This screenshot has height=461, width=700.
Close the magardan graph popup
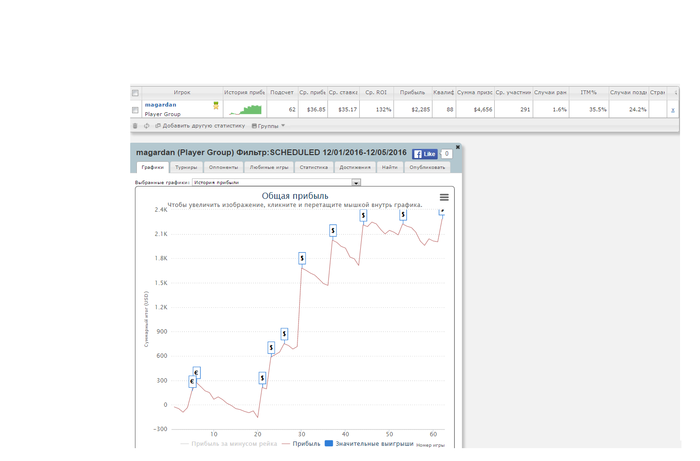tap(458, 148)
